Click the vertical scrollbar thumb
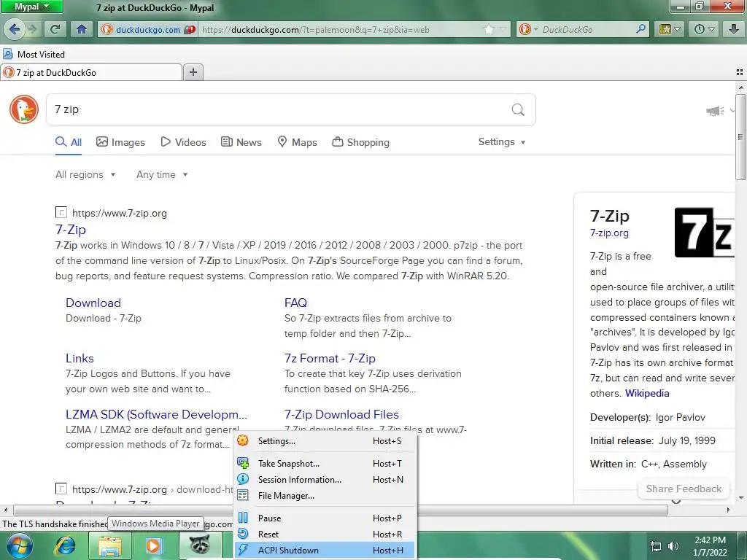The image size is (747, 560). 740,137
